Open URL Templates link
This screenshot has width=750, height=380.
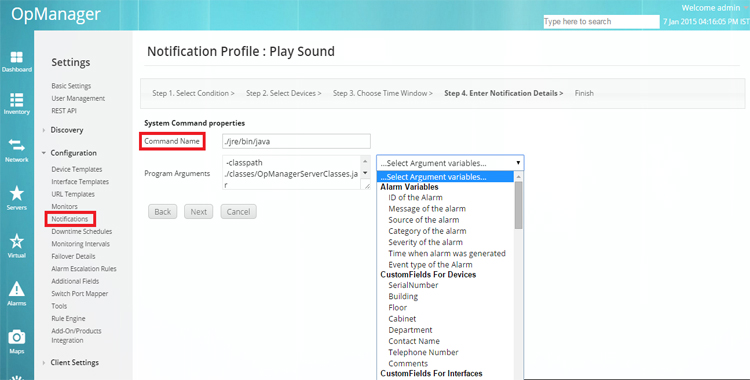pos(73,194)
